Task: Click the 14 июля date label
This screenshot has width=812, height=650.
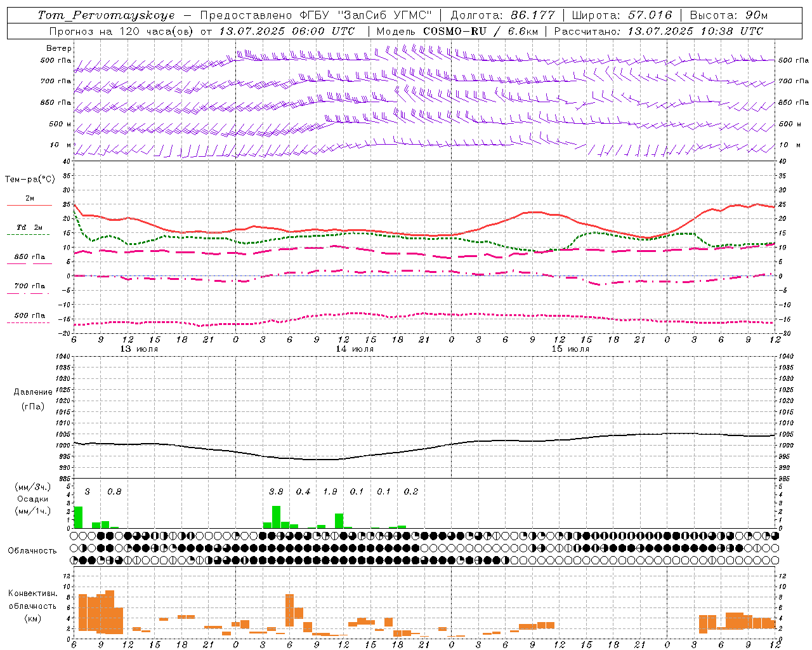Action: click(x=355, y=348)
